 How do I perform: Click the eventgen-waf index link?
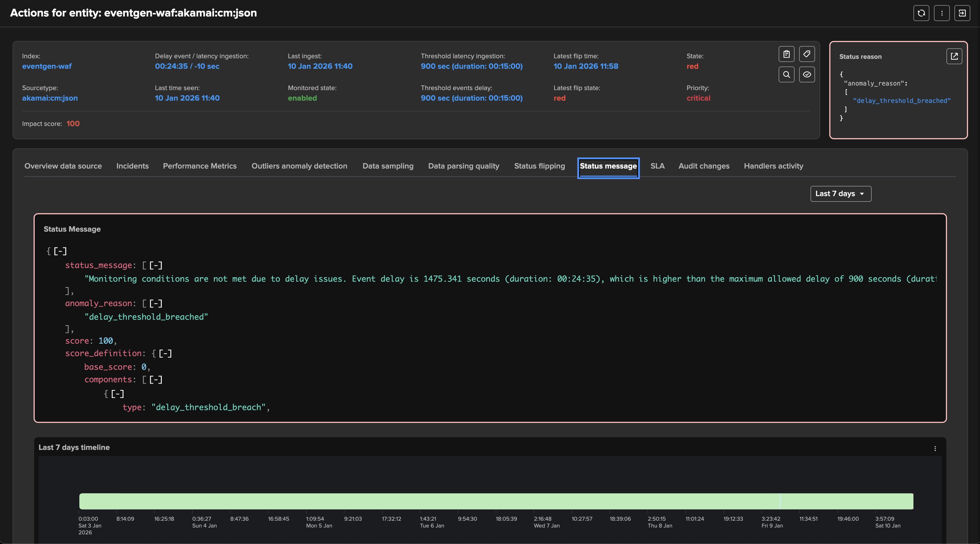click(47, 66)
